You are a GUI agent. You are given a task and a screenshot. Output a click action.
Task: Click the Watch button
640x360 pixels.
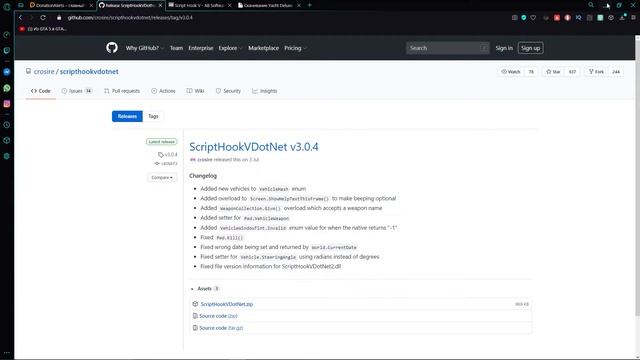(x=511, y=72)
